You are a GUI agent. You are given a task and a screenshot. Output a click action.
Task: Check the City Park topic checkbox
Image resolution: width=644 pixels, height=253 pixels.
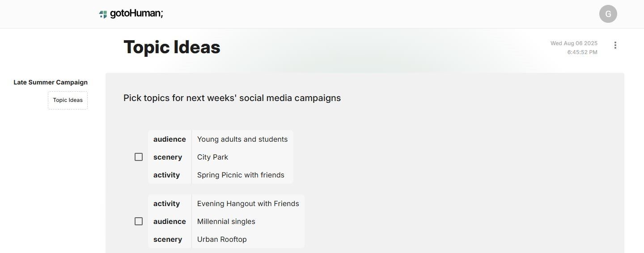(x=139, y=157)
